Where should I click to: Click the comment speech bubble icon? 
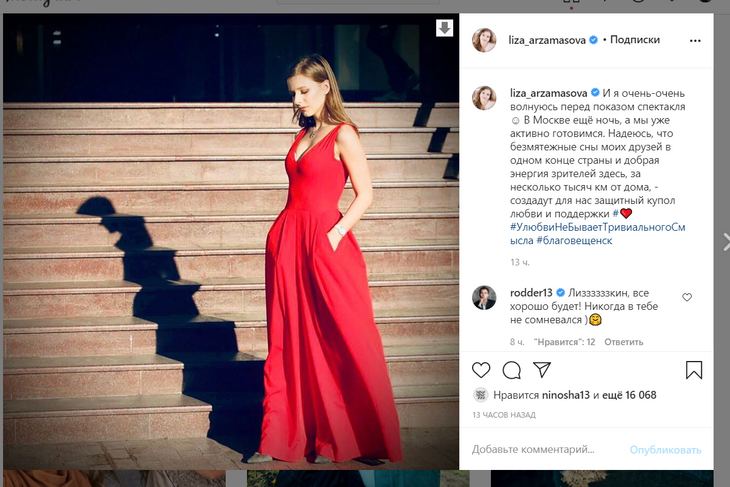[512, 370]
